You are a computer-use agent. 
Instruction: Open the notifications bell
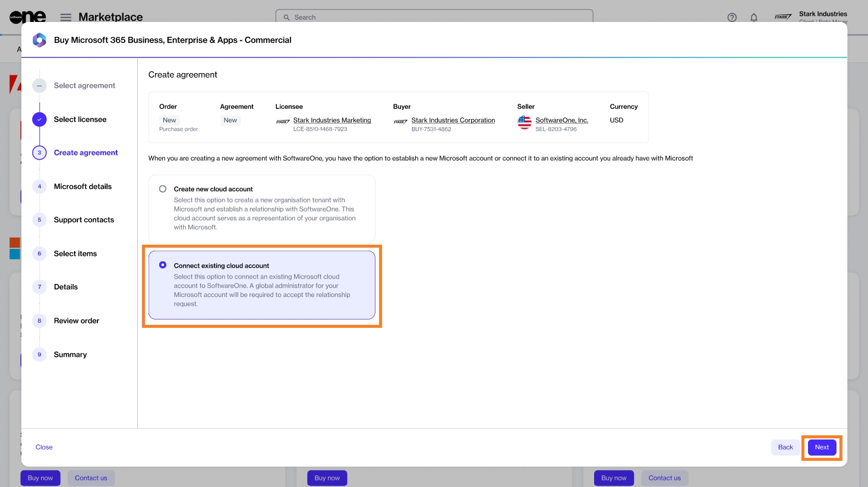click(x=754, y=17)
